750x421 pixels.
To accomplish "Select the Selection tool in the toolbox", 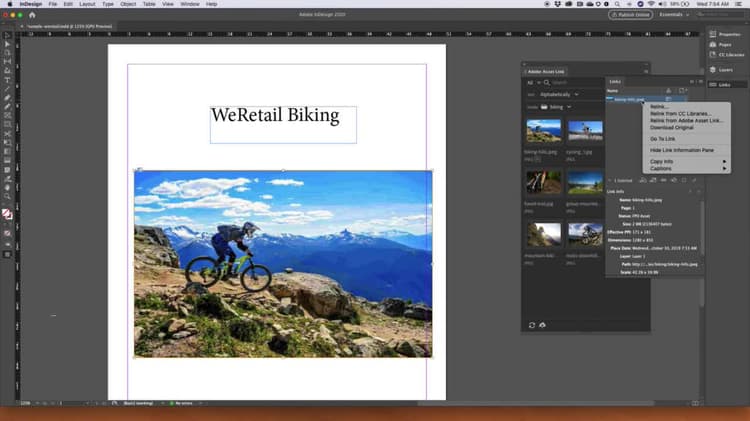I will pyautogui.click(x=7, y=35).
